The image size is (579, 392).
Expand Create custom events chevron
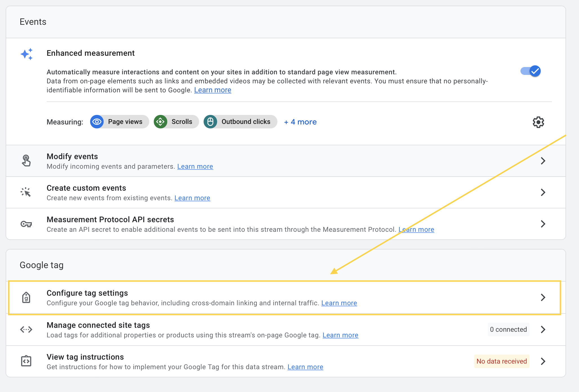[543, 192]
